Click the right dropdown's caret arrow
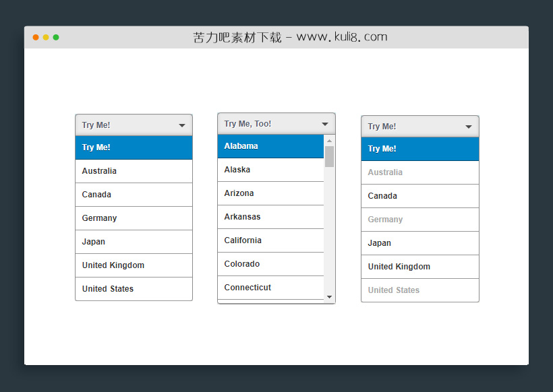The image size is (553, 392). [x=469, y=127]
